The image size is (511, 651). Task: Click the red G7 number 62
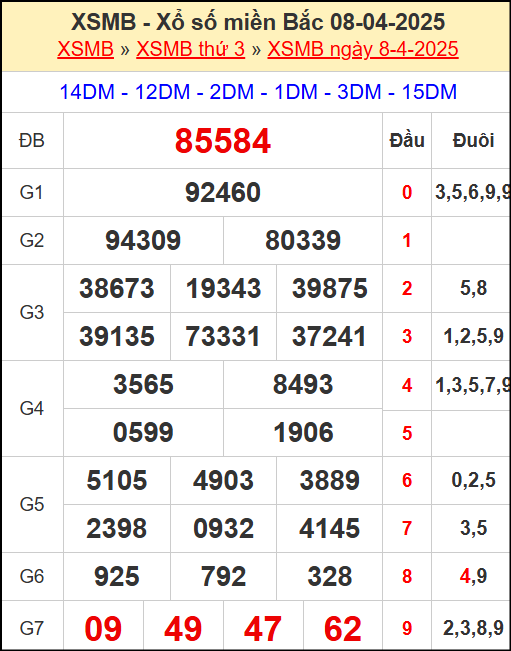[x=343, y=629]
